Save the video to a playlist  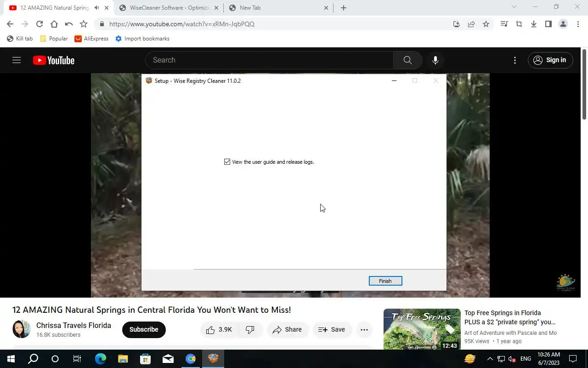coord(332,329)
